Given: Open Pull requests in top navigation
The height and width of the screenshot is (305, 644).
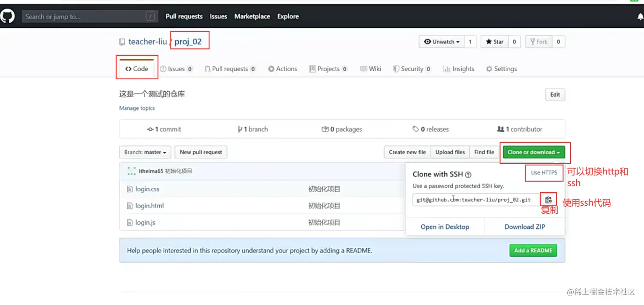Looking at the screenshot, I should [184, 16].
